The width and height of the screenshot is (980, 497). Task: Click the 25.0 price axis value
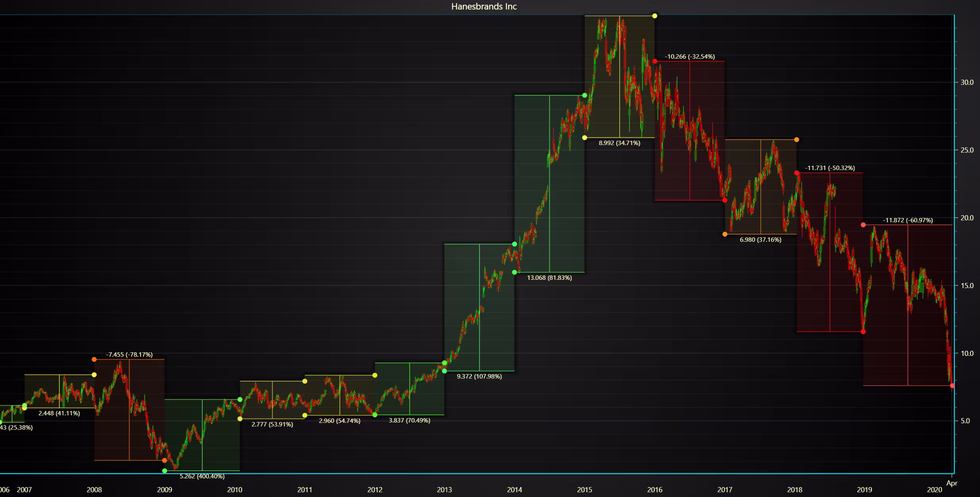[x=967, y=150]
